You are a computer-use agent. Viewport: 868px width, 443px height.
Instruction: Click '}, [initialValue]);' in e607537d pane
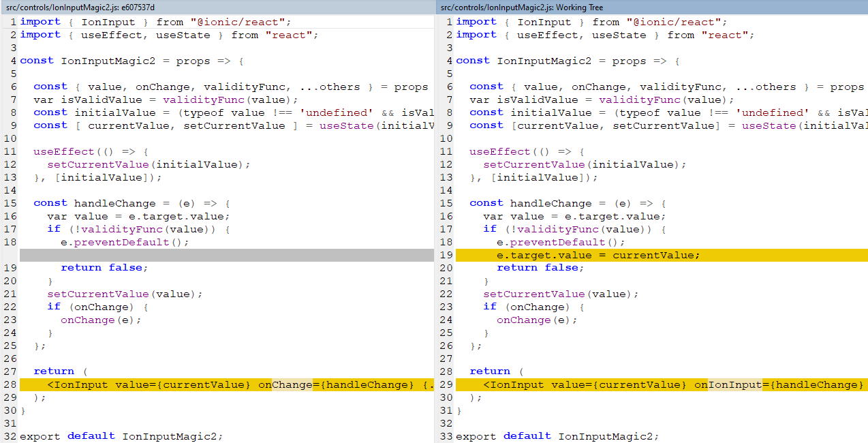point(97,177)
